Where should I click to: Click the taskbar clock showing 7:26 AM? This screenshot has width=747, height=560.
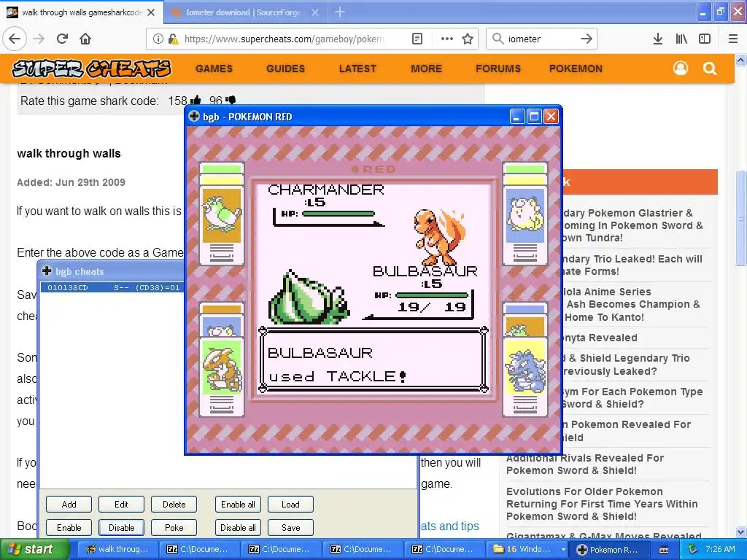pos(720,549)
